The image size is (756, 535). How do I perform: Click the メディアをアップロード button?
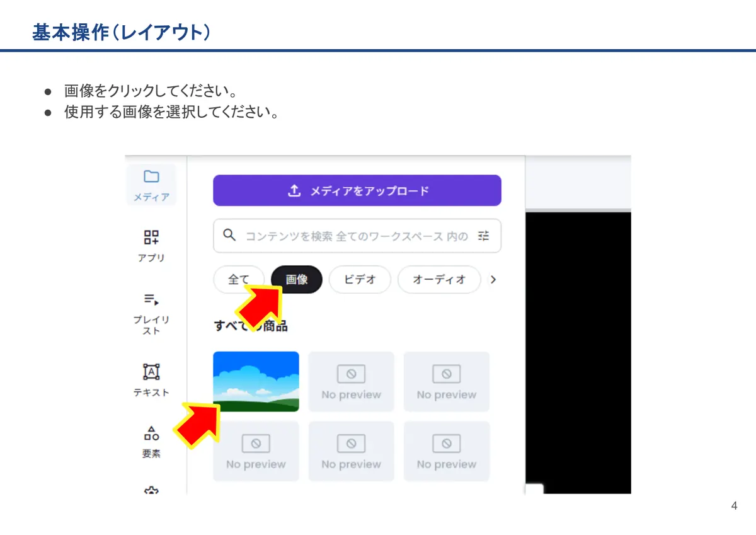[x=357, y=190]
